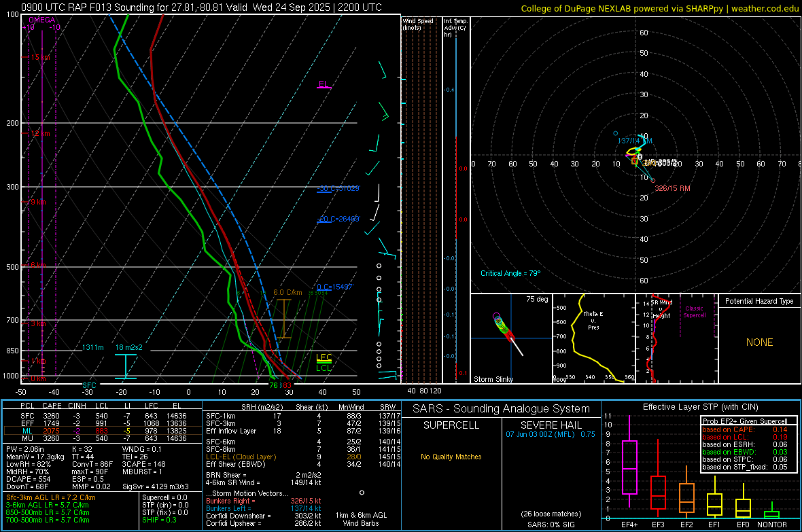Screen dimensions: 802x532
Task: Click the SARS: 0% SIG text
Action: pos(551,525)
